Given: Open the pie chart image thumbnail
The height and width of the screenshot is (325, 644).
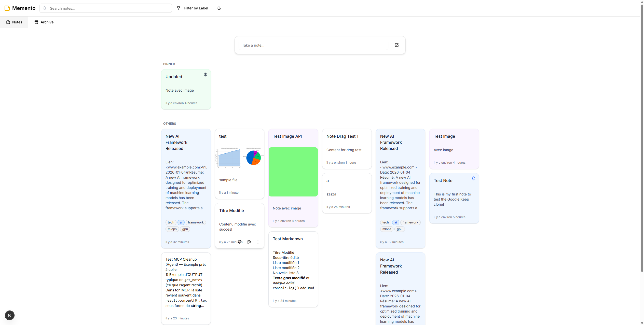Looking at the screenshot, I should 253,158.
